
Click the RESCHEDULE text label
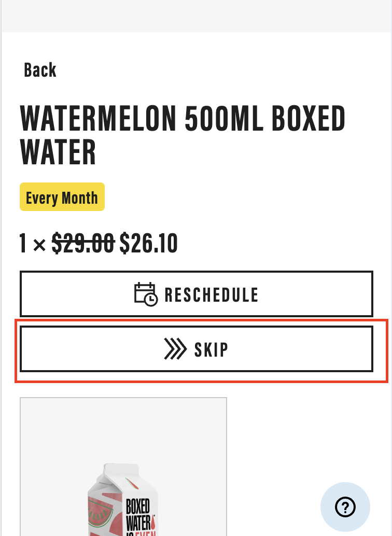[x=212, y=294]
